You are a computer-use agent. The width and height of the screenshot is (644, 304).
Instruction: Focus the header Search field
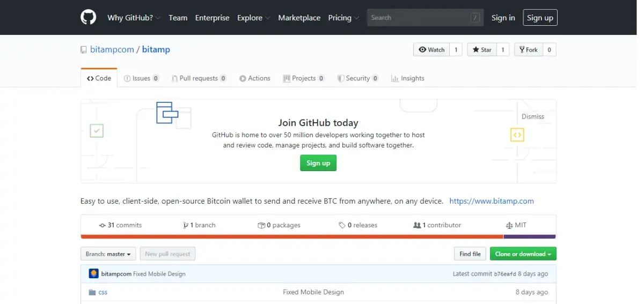[x=425, y=18]
